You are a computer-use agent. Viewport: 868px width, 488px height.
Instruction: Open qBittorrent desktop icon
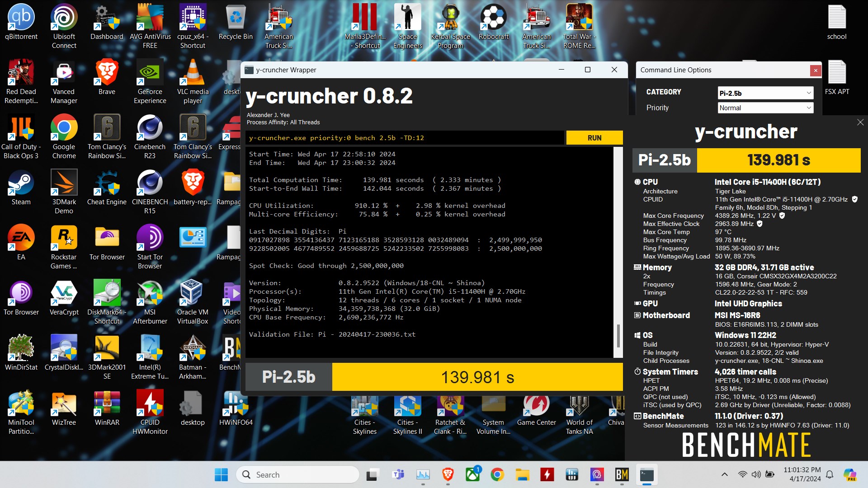coord(21,23)
